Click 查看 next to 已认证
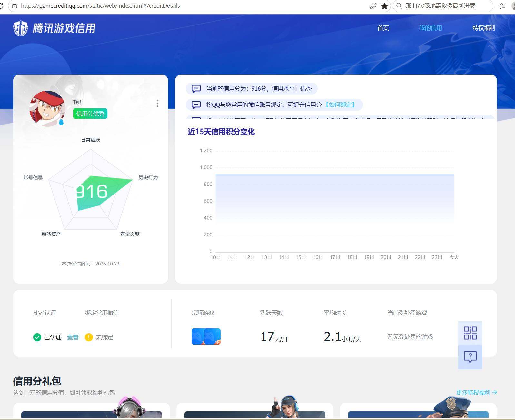 coord(73,337)
